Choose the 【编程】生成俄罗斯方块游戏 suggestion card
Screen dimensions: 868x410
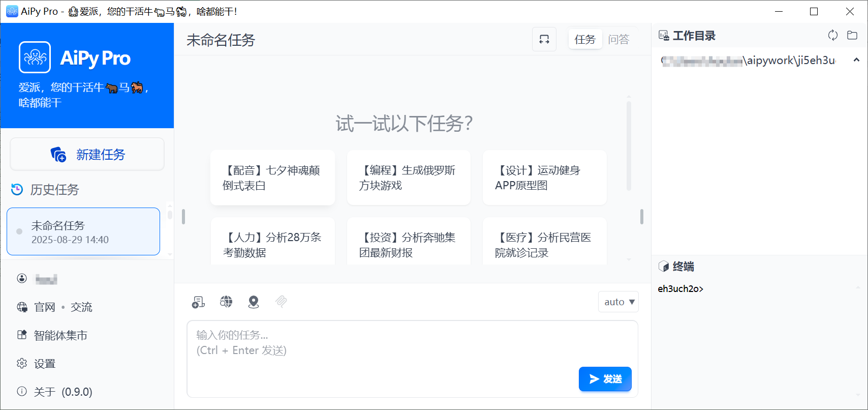(409, 178)
